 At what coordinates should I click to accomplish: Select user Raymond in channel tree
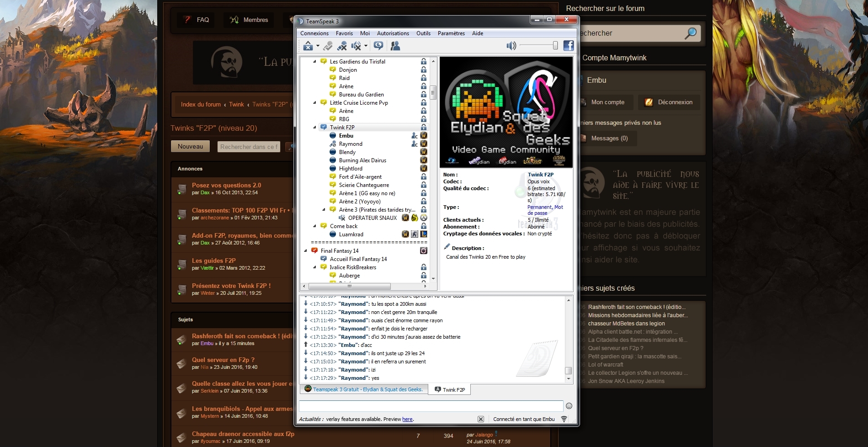tap(351, 144)
